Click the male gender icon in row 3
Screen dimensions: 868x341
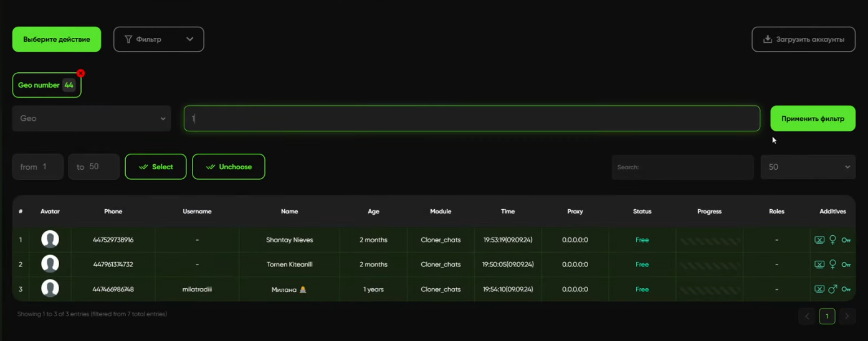click(832, 289)
